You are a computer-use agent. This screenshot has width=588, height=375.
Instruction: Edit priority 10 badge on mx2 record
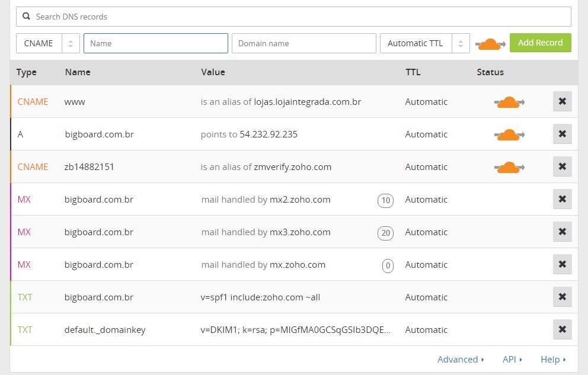tap(386, 200)
